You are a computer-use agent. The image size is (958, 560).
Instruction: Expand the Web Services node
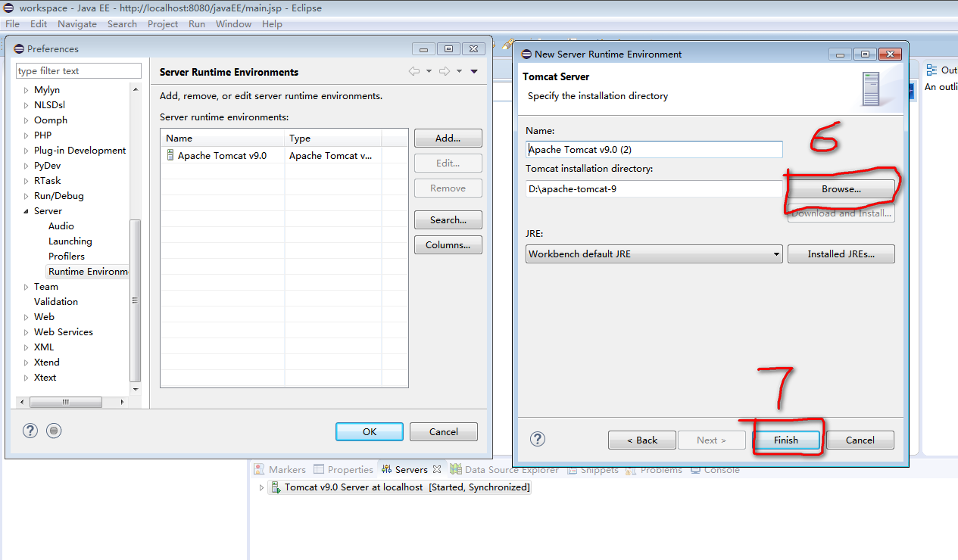click(27, 332)
